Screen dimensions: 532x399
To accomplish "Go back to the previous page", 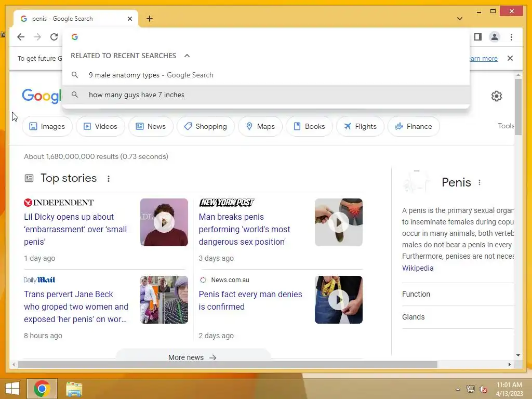I will [21, 37].
